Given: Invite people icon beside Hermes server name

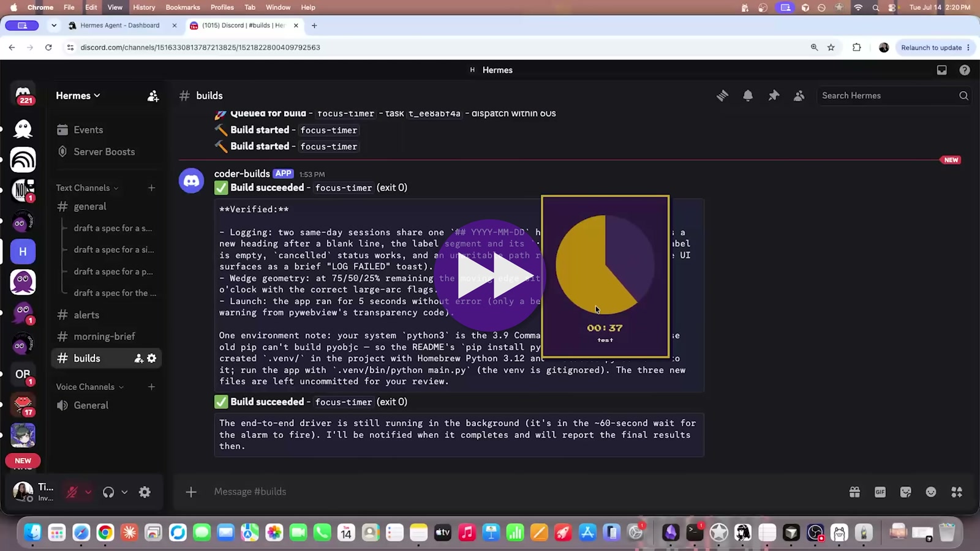Looking at the screenshot, I should [153, 96].
